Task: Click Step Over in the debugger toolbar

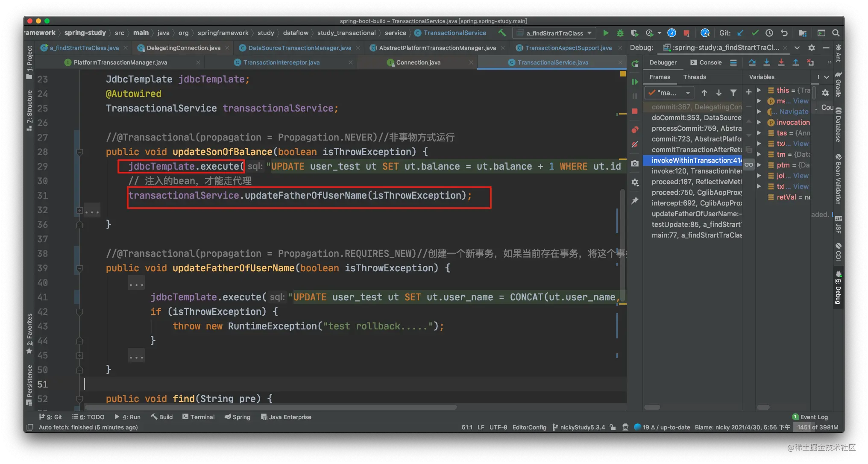Action: [x=752, y=62]
